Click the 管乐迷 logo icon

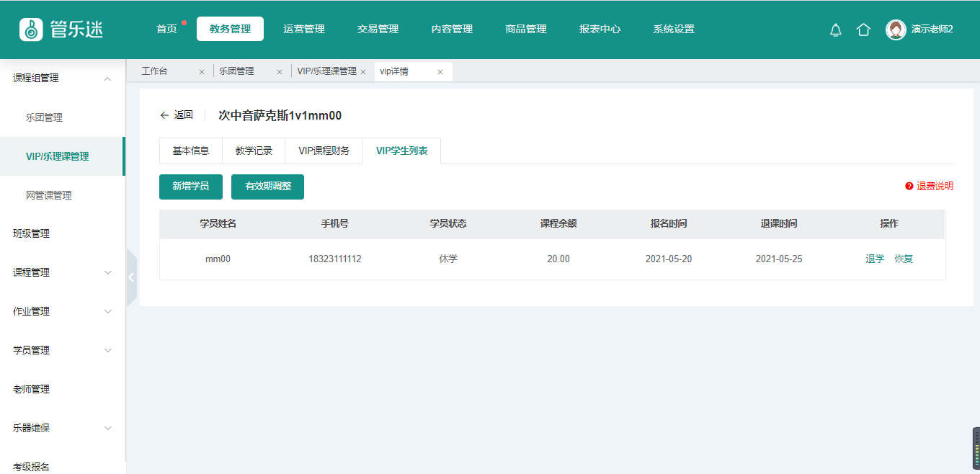point(31,30)
